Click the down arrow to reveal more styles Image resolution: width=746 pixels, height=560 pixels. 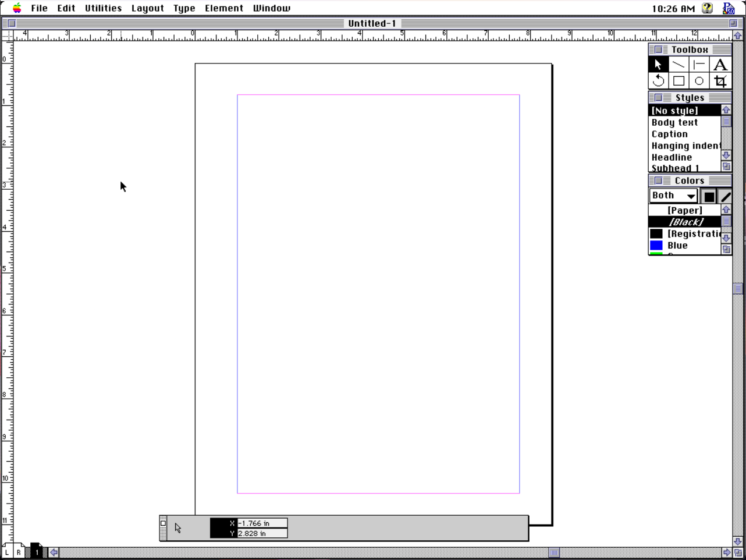(726, 155)
